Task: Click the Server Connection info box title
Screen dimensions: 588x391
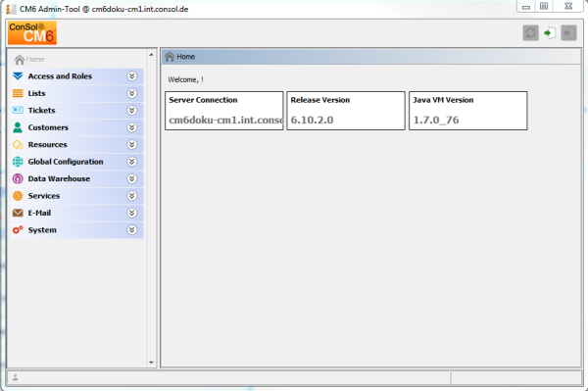Action: [x=203, y=100]
